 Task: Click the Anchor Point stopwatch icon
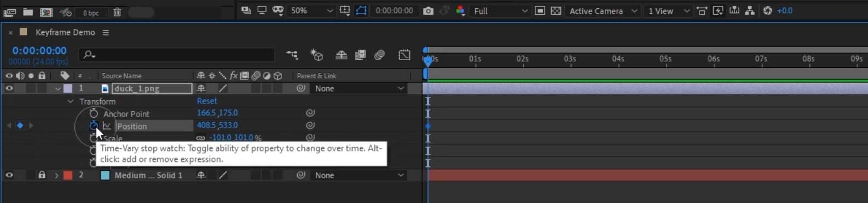tap(94, 113)
